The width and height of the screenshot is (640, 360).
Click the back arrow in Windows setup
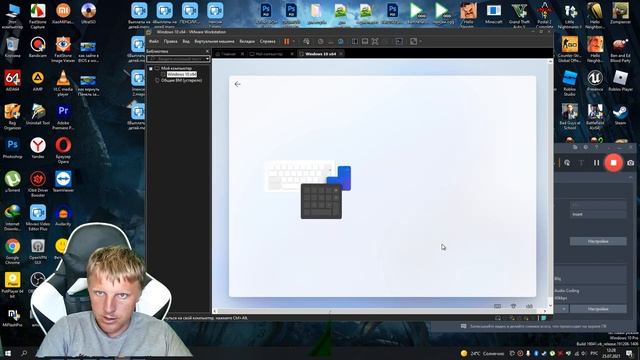[238, 84]
